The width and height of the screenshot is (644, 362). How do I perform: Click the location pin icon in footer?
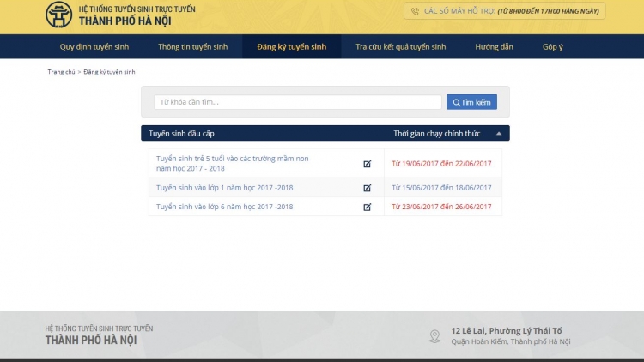click(x=435, y=336)
